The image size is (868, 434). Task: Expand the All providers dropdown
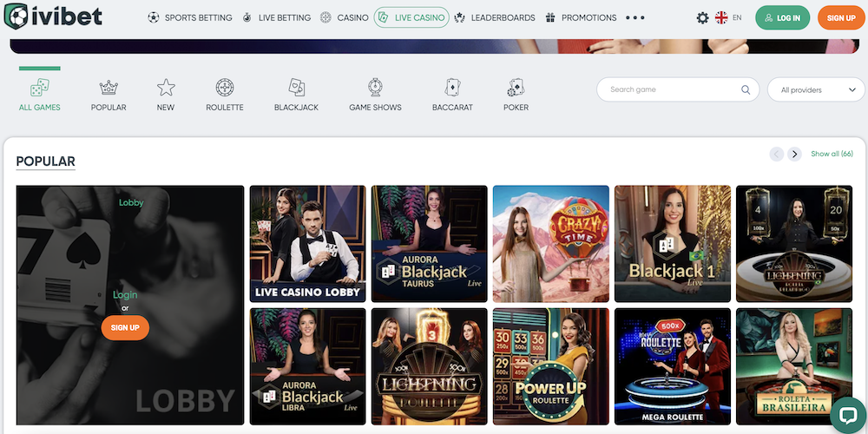point(816,89)
